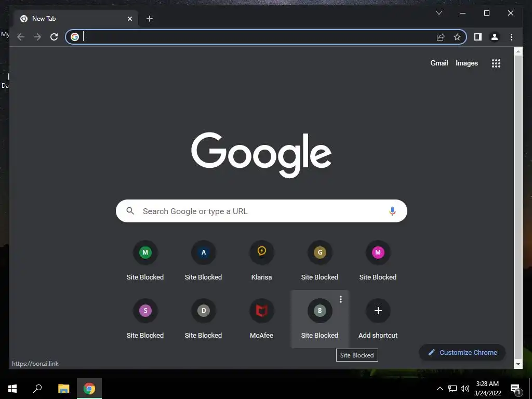Click the Chrome taskbar icon
532x399 pixels.
pos(89,389)
